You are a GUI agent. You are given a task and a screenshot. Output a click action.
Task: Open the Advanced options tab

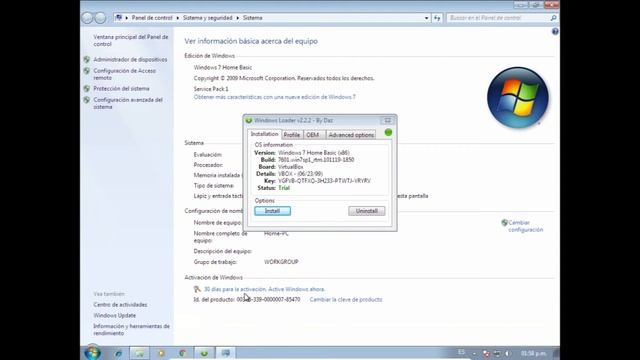click(x=351, y=135)
